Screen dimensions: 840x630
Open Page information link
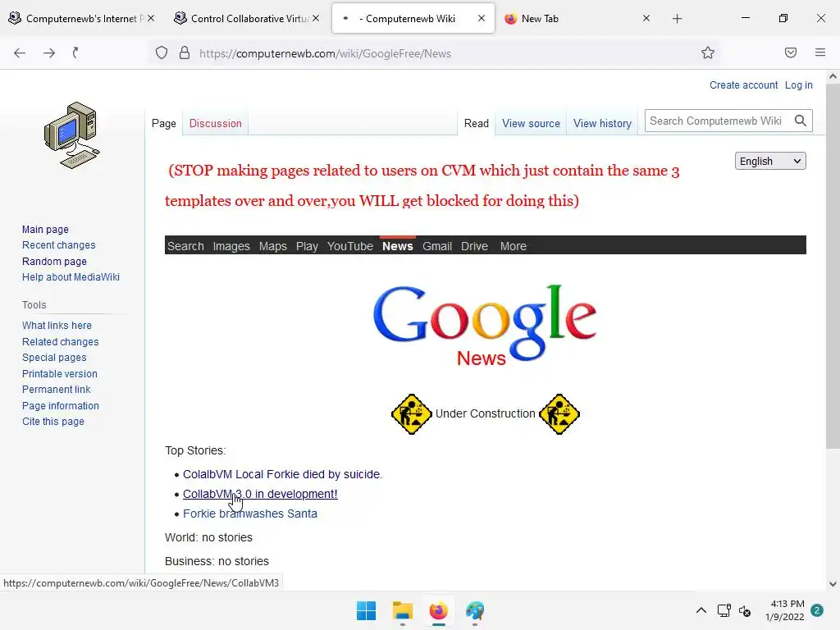pyautogui.click(x=61, y=405)
